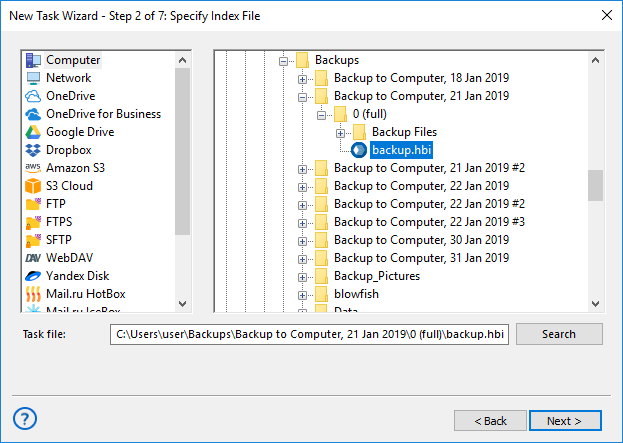623x443 pixels.
Task: Click the Backup_Pictures folder icon
Action: click(x=321, y=276)
